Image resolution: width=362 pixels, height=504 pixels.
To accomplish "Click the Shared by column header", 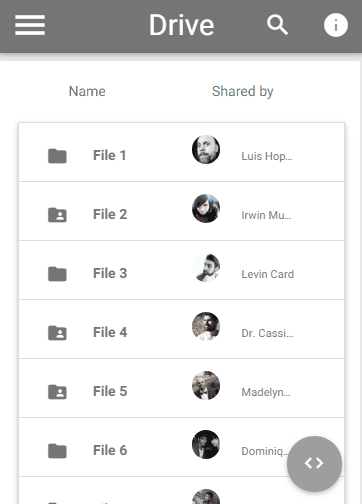I will click(243, 91).
